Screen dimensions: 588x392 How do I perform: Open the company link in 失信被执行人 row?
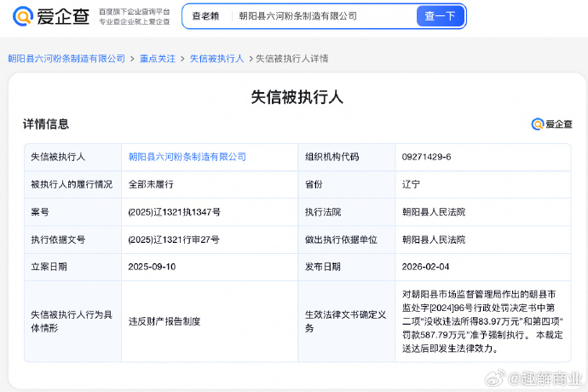click(187, 157)
